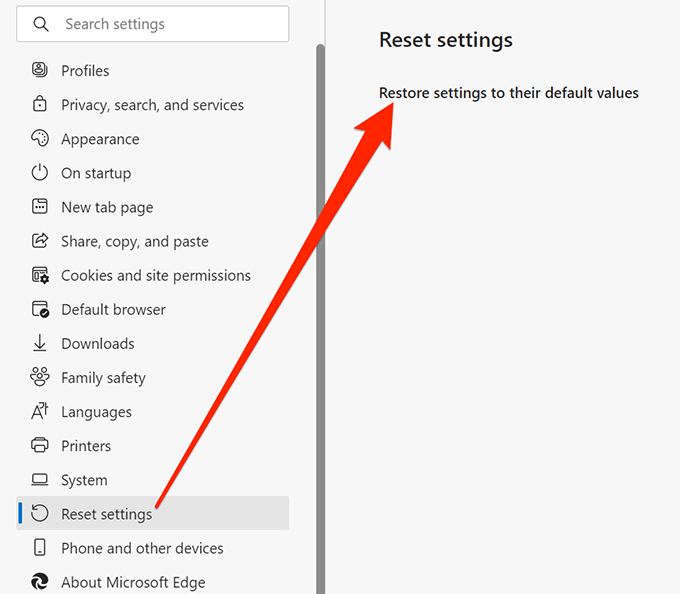Open Phone and other devices settings
The height and width of the screenshot is (594, 680).
tap(142, 548)
